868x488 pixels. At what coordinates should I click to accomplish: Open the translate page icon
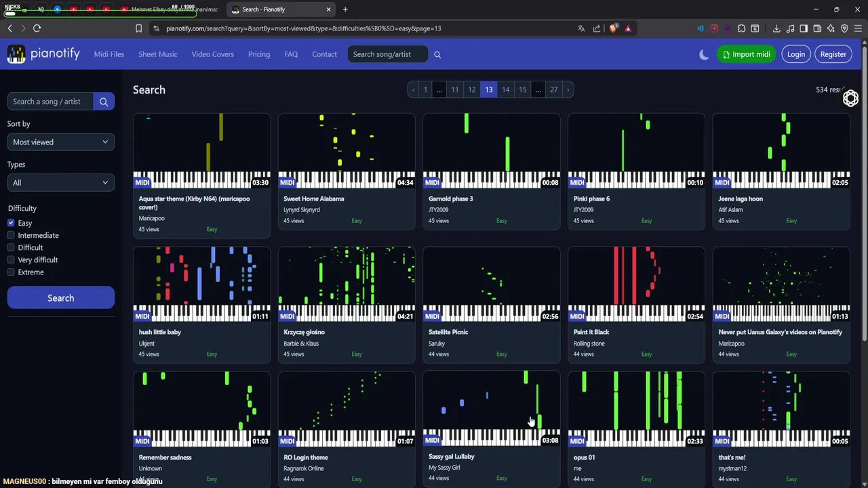(x=581, y=28)
